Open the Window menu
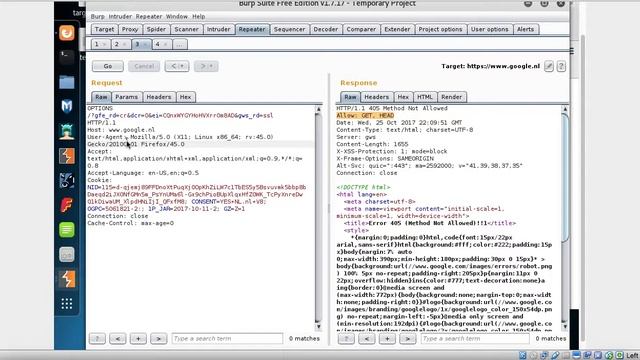 pyautogui.click(x=177, y=17)
